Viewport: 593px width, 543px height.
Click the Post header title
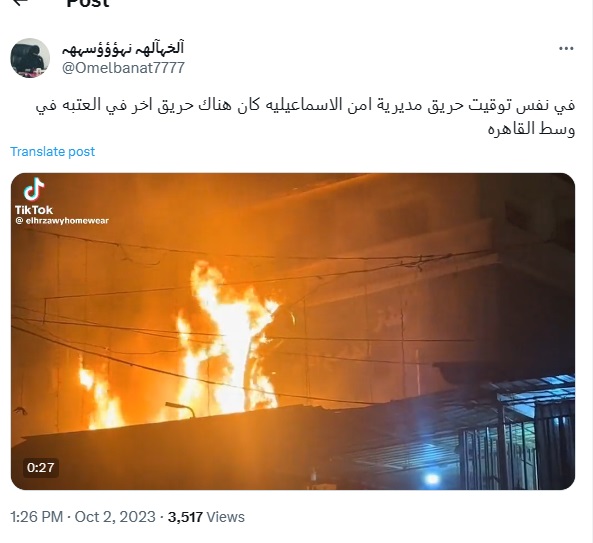pos(88,3)
